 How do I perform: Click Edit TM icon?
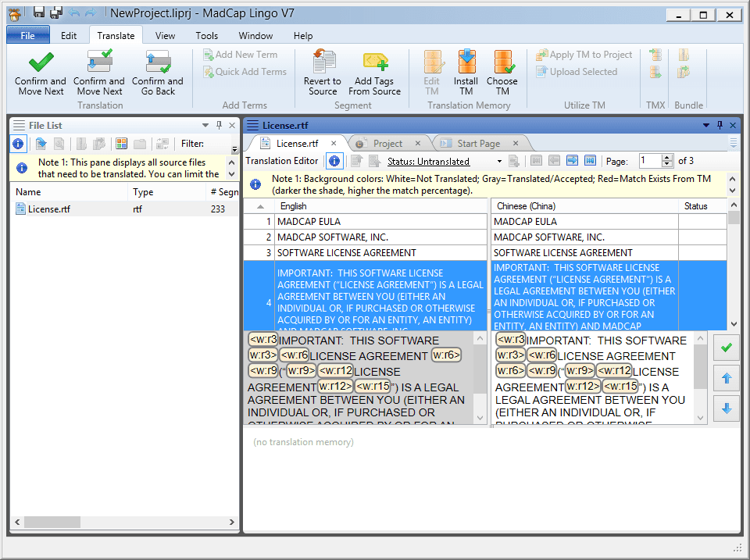point(434,62)
